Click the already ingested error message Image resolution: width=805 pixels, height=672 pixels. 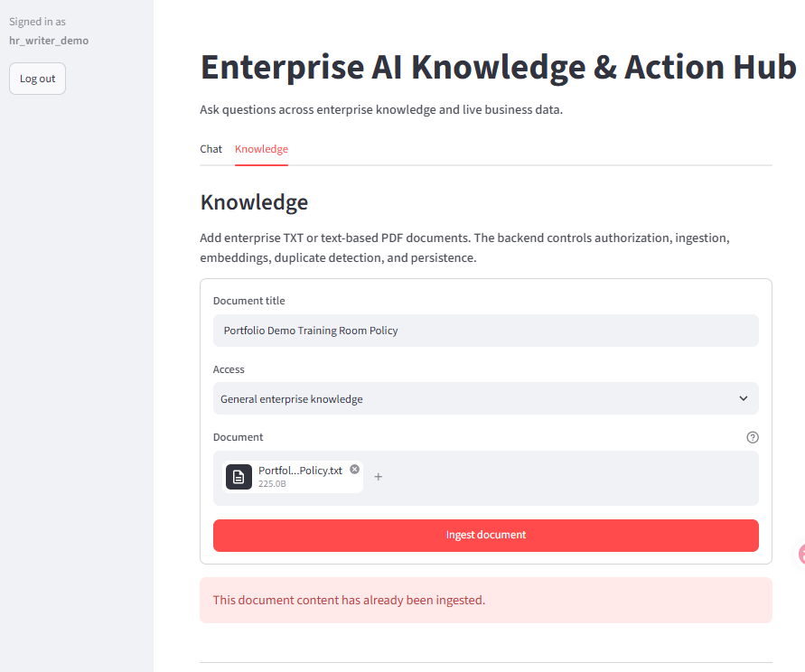(486, 600)
